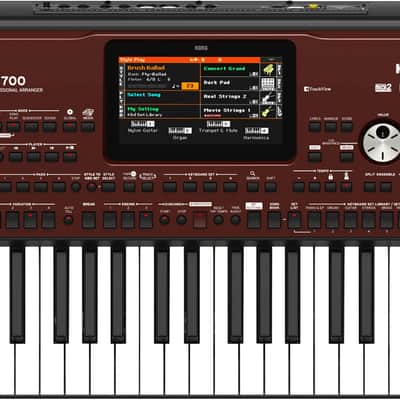The height and width of the screenshot is (400, 400).
Task: Push the ORGAN library button
Action: pyautogui.click(x=333, y=220)
